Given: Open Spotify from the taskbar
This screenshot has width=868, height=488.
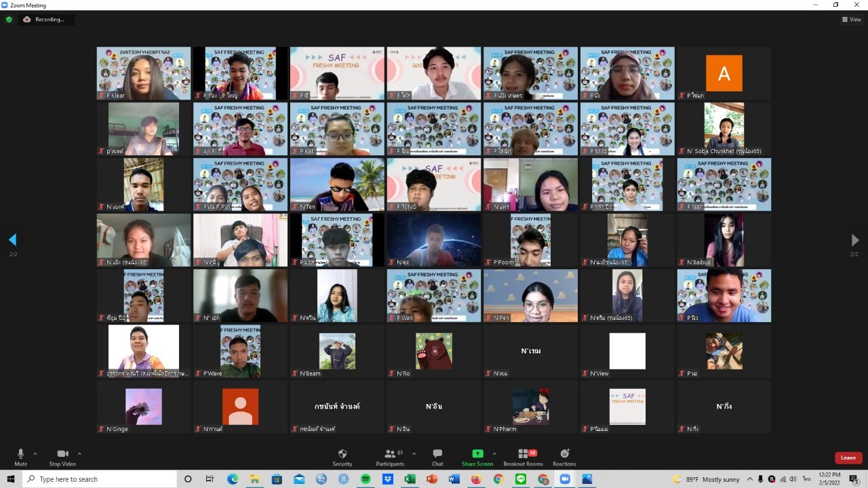Looking at the screenshot, I should [x=366, y=479].
